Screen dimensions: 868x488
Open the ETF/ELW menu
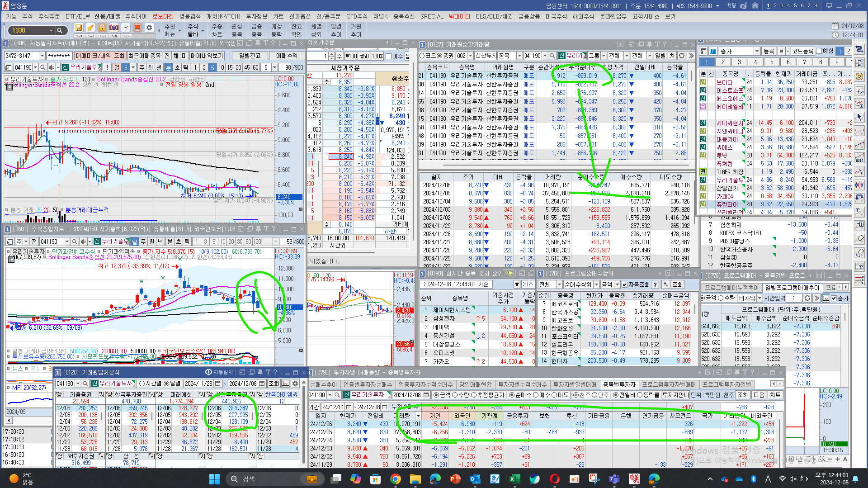[x=77, y=16]
